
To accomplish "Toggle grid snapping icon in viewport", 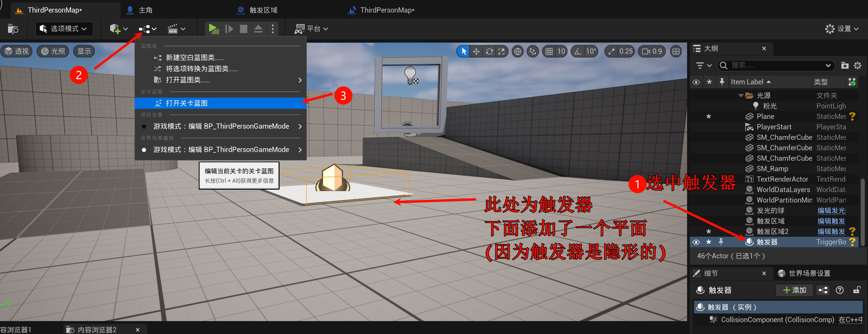I will pos(549,52).
